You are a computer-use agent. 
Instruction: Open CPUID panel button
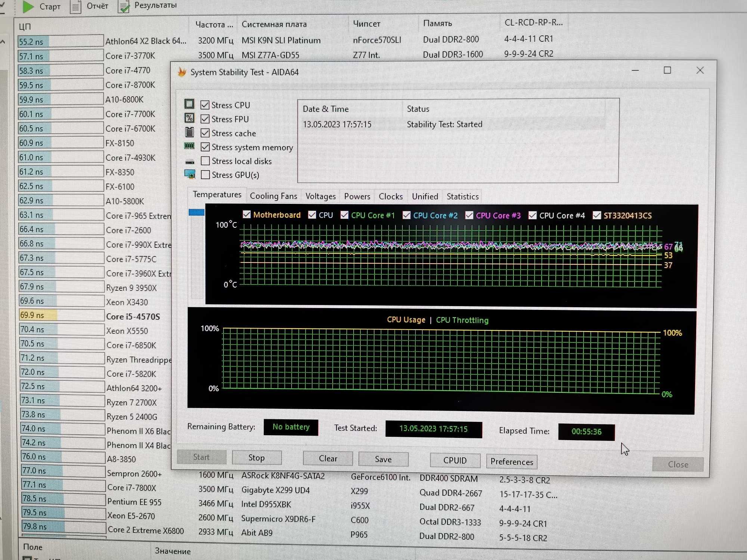[455, 460]
